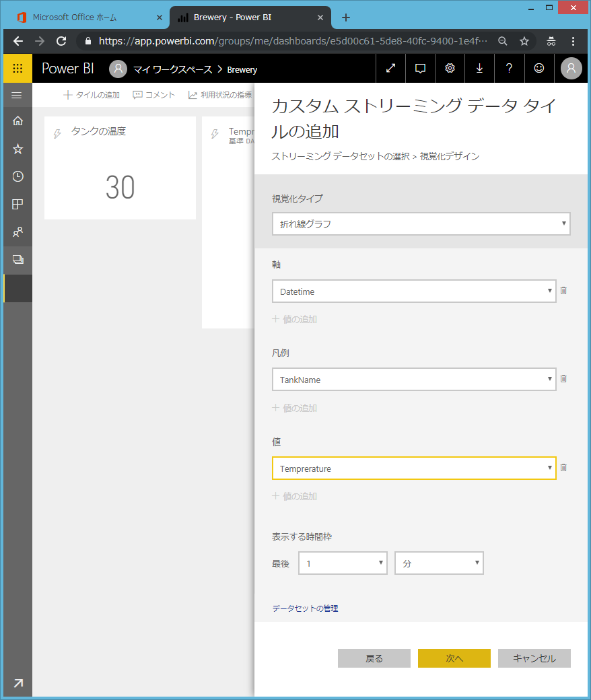Open the feedback smiley icon
Screen dimensions: 591x700
(538, 69)
